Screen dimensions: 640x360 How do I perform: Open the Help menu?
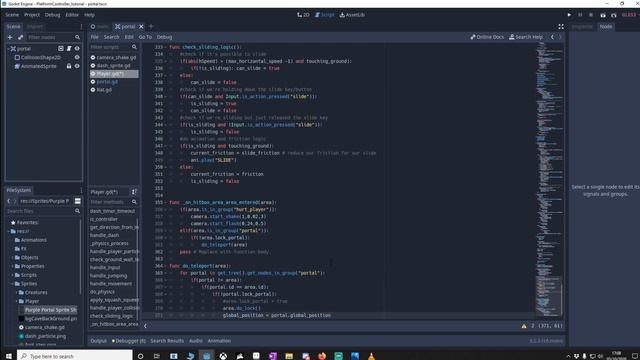(89, 15)
